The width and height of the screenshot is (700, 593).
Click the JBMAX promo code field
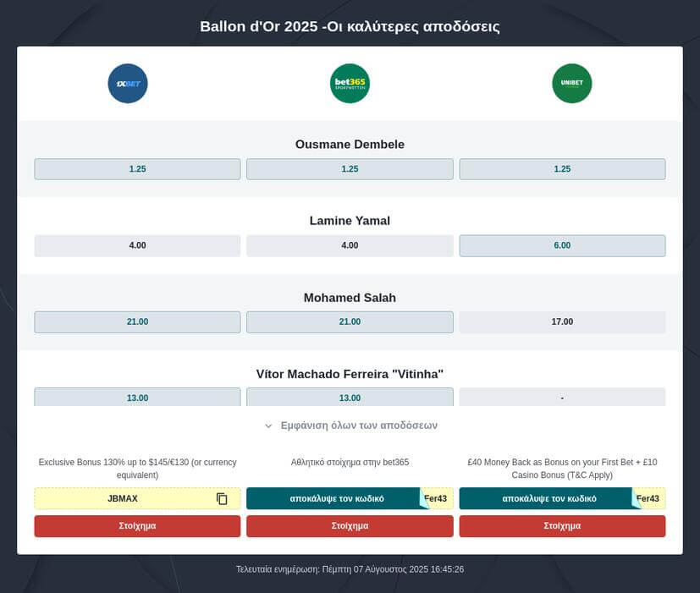point(137,498)
